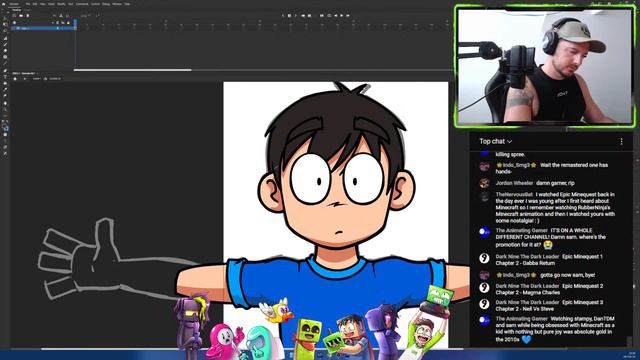Click the webcam video overlay
Screen dimensions: 640x360
(545, 67)
